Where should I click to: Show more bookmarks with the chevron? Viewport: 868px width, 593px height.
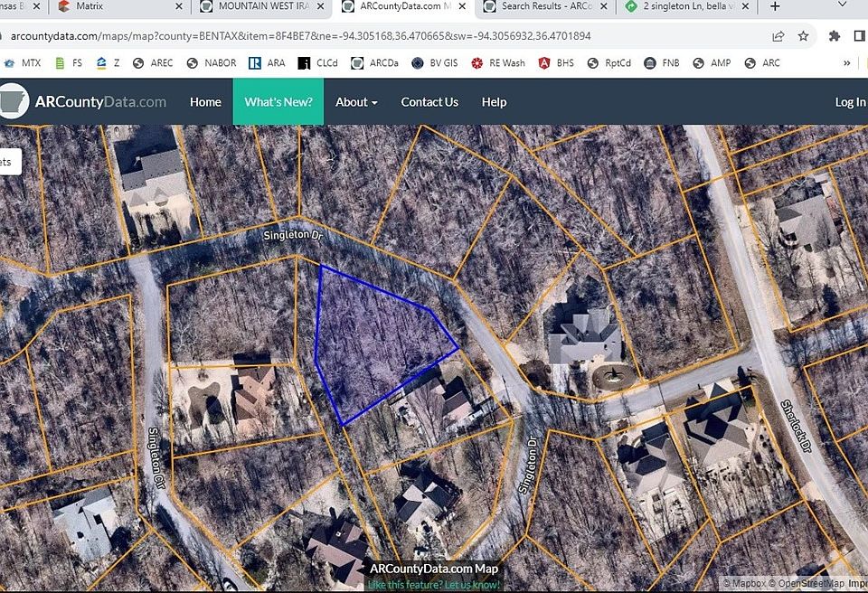pos(847,63)
